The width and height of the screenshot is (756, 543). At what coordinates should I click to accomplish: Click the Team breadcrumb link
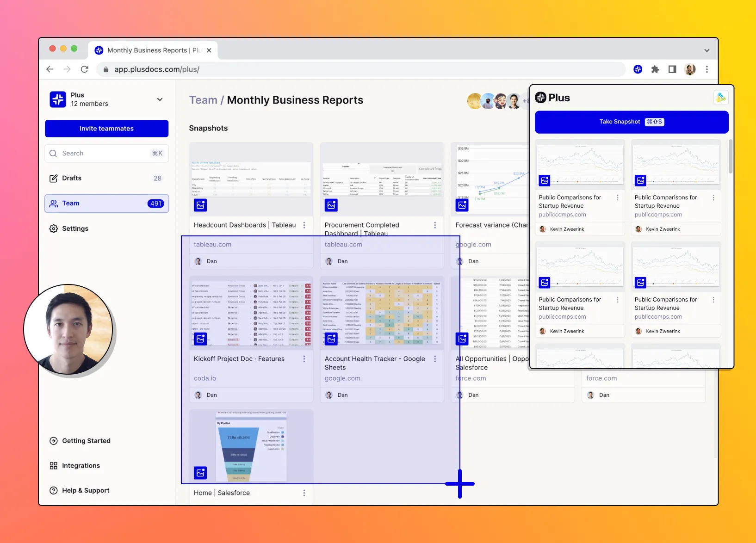click(203, 100)
